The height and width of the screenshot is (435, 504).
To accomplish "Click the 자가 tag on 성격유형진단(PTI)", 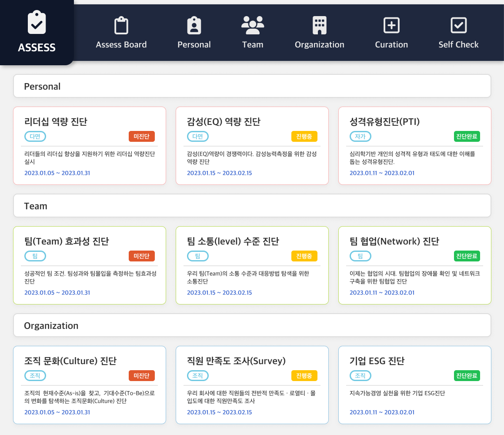I will point(360,137).
